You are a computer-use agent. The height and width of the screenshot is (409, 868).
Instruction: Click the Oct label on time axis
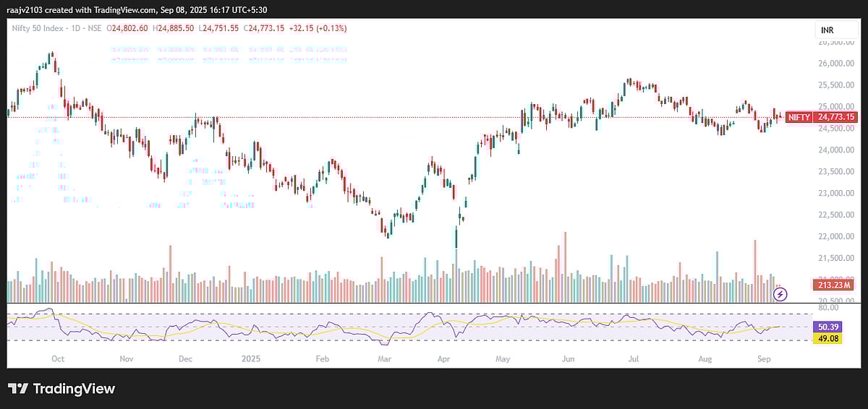click(x=58, y=358)
